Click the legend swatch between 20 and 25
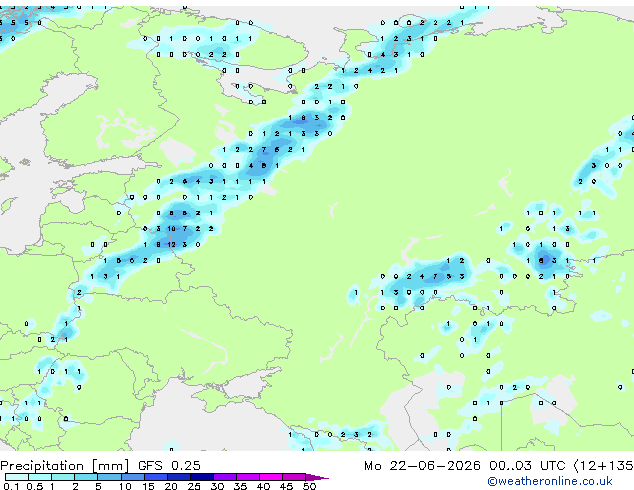 (178, 477)
